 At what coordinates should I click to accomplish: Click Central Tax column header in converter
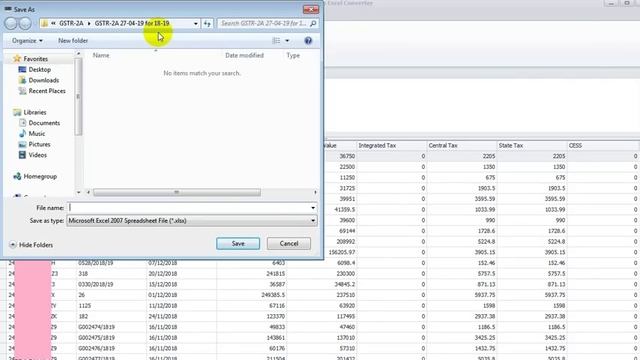[461, 145]
